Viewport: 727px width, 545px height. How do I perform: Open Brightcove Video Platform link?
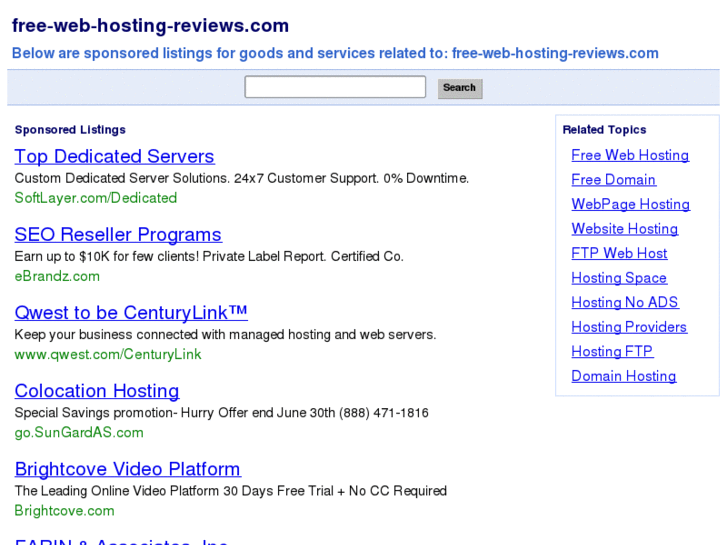tap(128, 469)
